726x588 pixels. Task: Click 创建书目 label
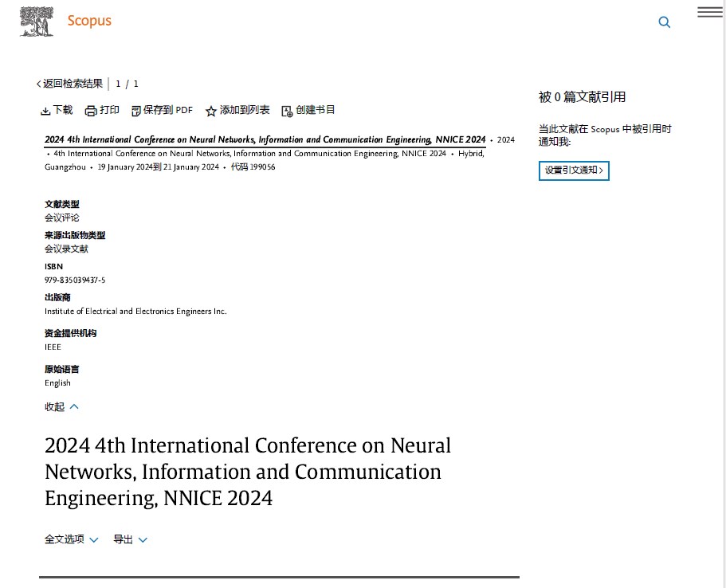click(x=316, y=110)
